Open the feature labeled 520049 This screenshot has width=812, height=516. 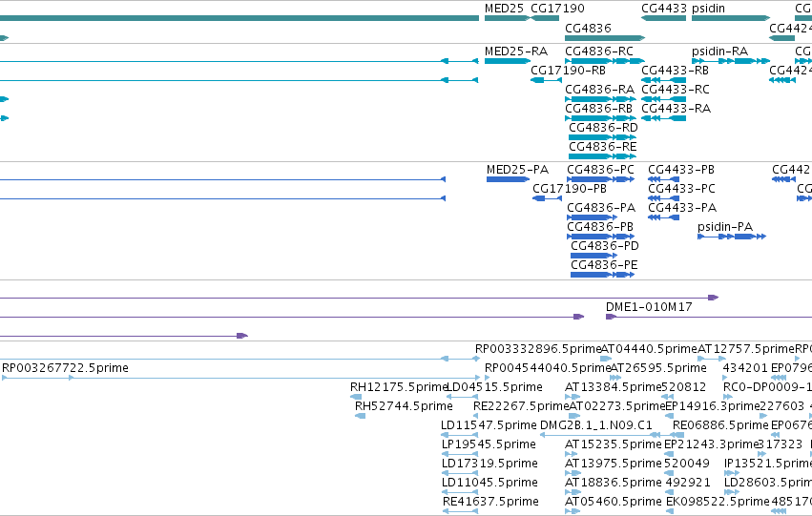click(687, 464)
